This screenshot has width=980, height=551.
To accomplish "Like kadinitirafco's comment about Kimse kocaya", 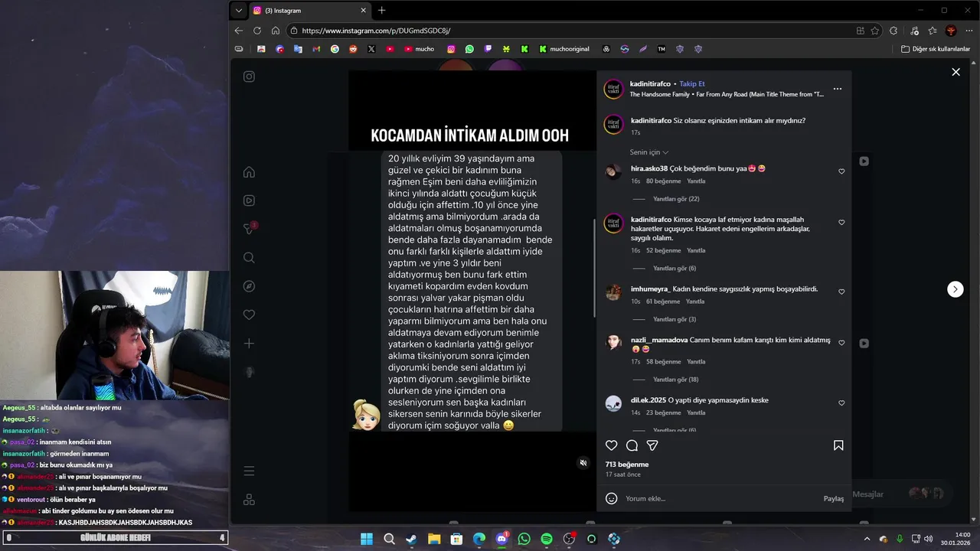I will (x=841, y=223).
